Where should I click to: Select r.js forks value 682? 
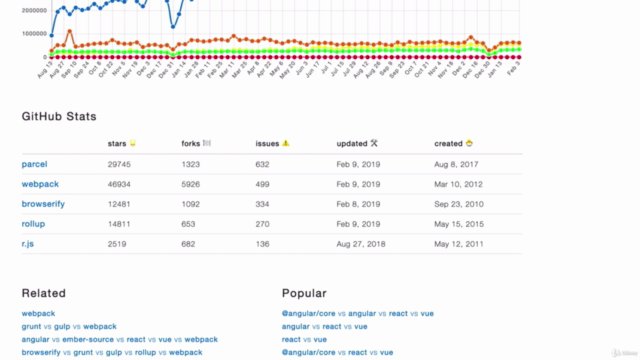click(x=188, y=244)
